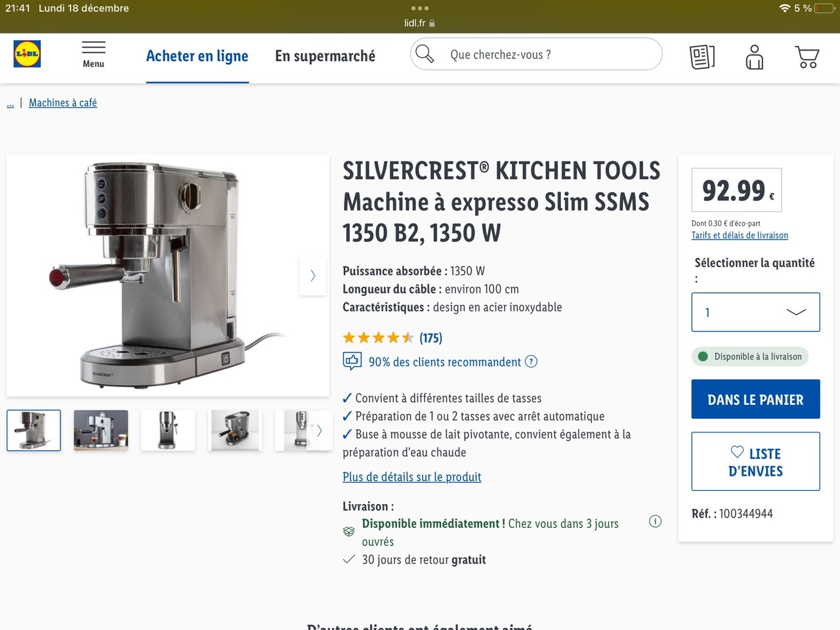Image resolution: width=840 pixels, height=630 pixels.
Task: Open Plus de détails sur le produit link
Action: click(411, 477)
